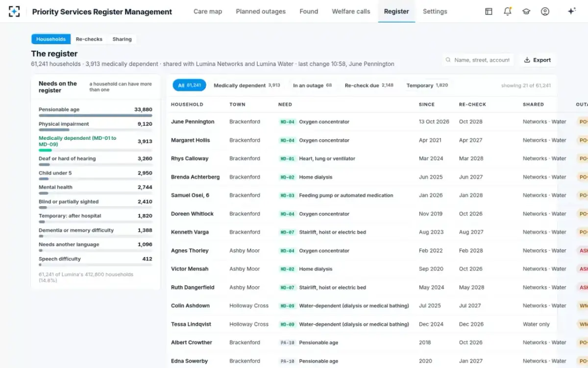Switch to the Planned outages tab
The image size is (588, 368).
(x=261, y=11)
